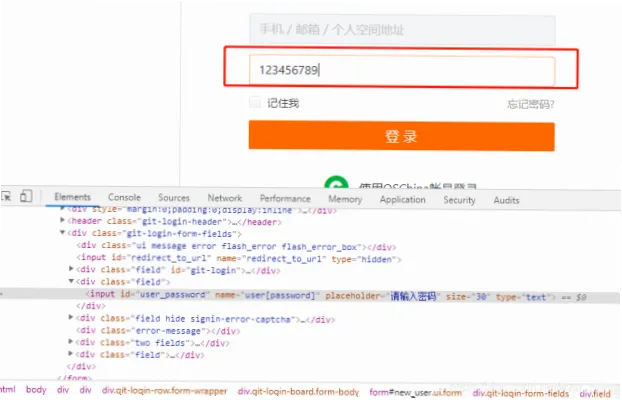Select div.git-login-row.form-wrapper breadcrumb
Viewport: 622px width, 400px height.
pyautogui.click(x=164, y=390)
